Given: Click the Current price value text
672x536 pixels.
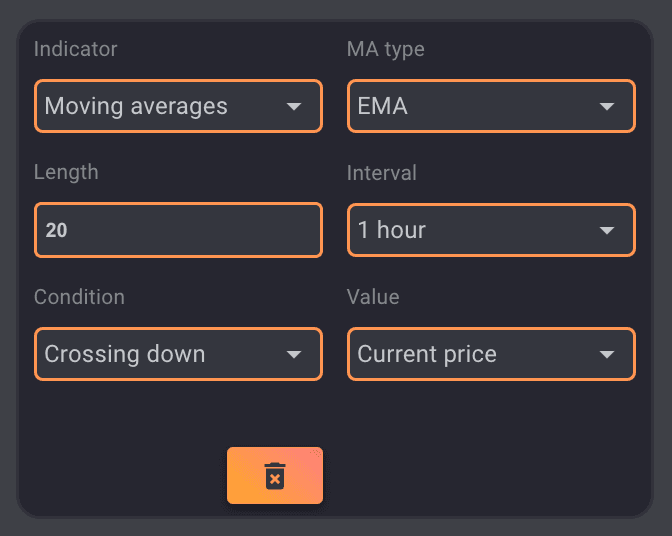Looking at the screenshot, I should (427, 354).
